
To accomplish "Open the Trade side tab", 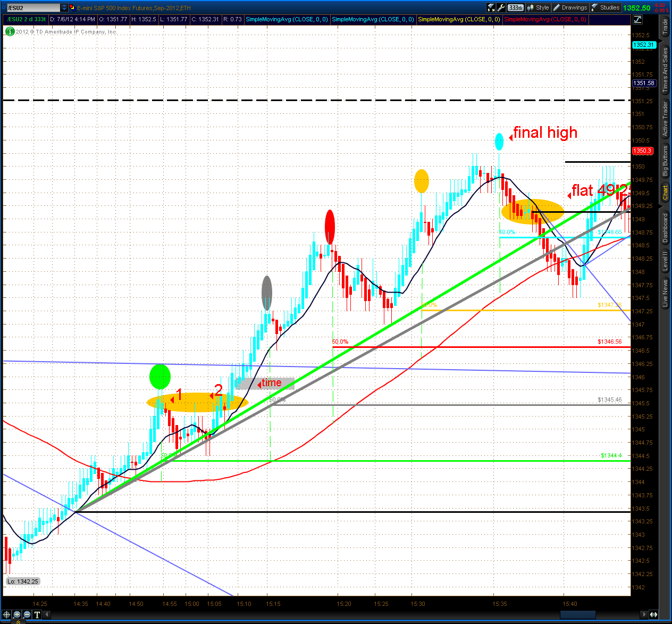I will pos(665,27).
